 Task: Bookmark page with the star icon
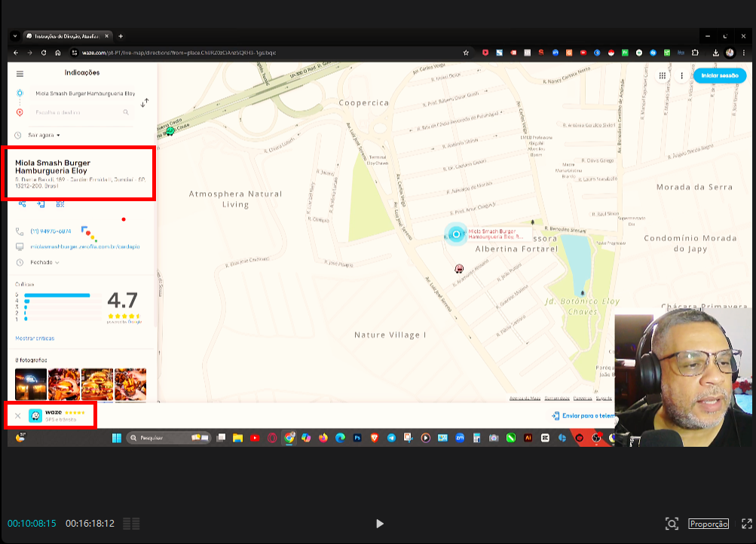pos(466,53)
